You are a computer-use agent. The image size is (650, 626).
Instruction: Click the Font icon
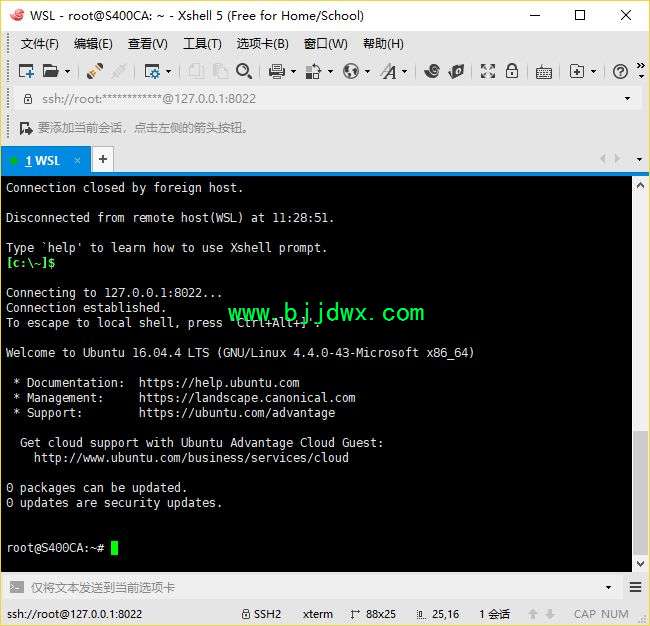(389, 71)
